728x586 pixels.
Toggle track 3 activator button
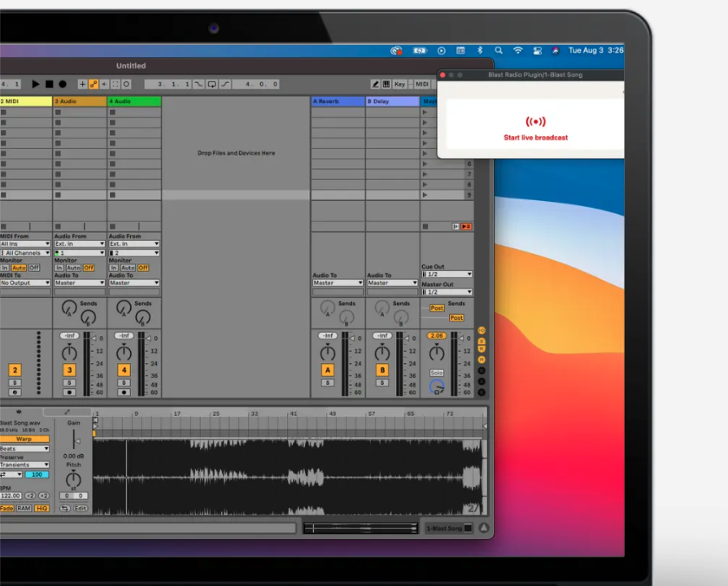pos(69,370)
